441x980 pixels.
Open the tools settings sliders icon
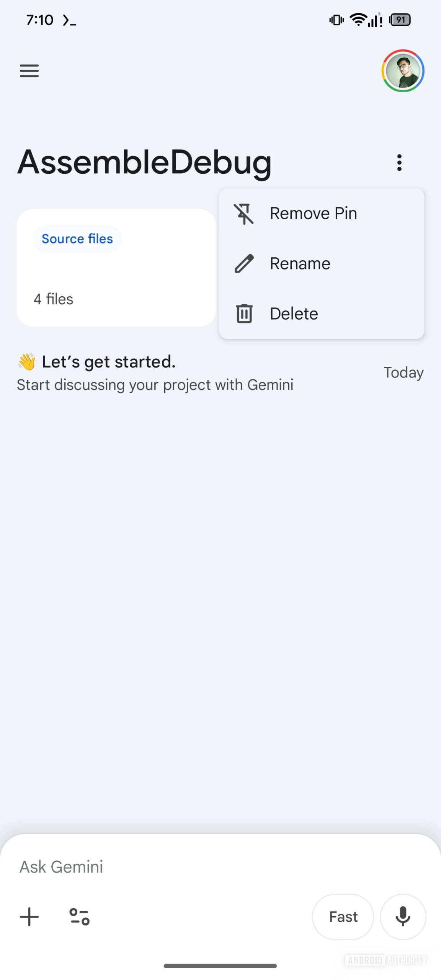(x=79, y=917)
